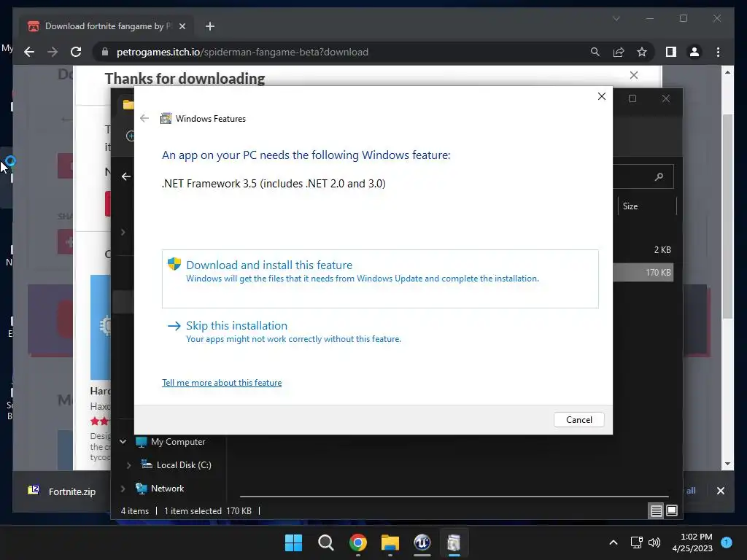The height and width of the screenshot is (560, 747).
Task: Open Tell me more about this feature link
Action: click(x=222, y=383)
